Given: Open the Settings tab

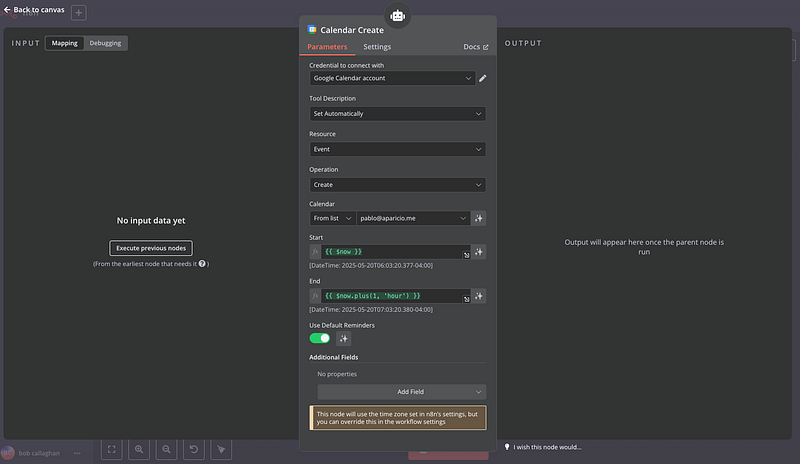Looking at the screenshot, I should pos(377,47).
